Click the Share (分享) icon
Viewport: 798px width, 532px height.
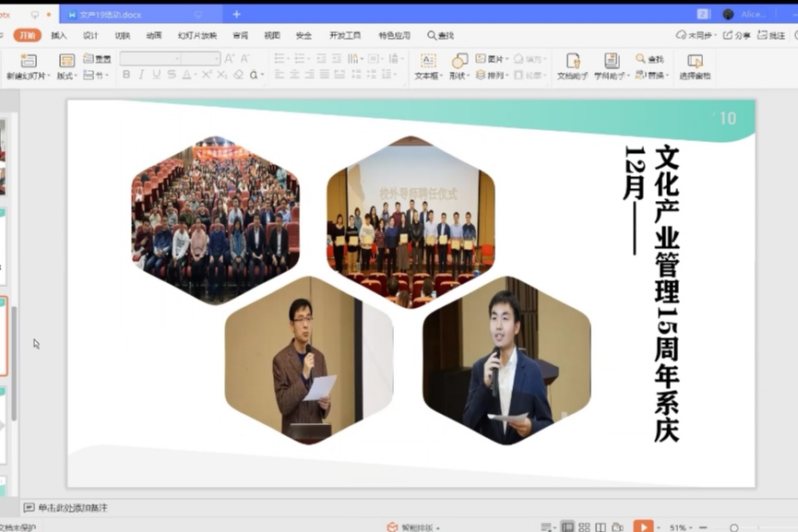(x=736, y=35)
